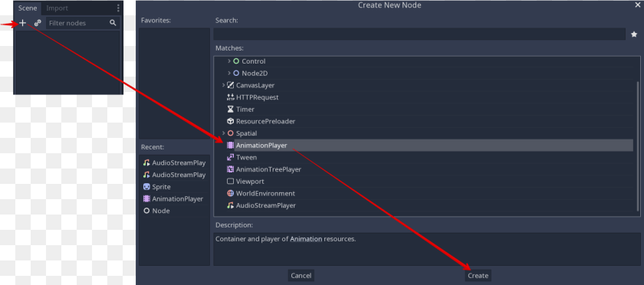This screenshot has height=285, width=644.
Task: Open the Scene dock three-dot menu
Action: click(x=118, y=8)
